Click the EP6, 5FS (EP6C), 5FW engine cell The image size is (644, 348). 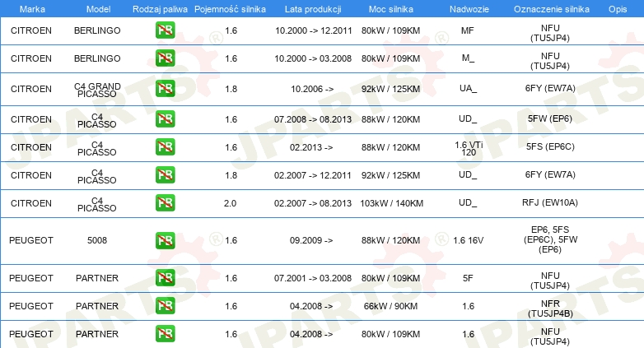coord(550,239)
